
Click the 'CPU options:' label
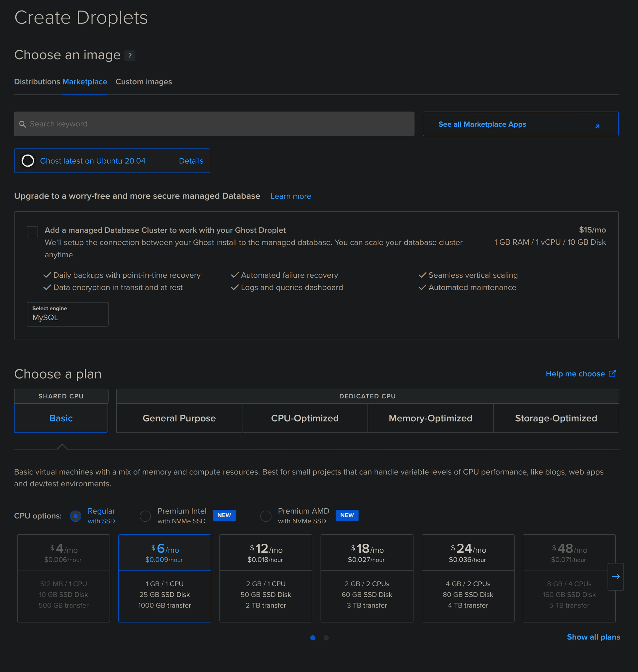[38, 516]
